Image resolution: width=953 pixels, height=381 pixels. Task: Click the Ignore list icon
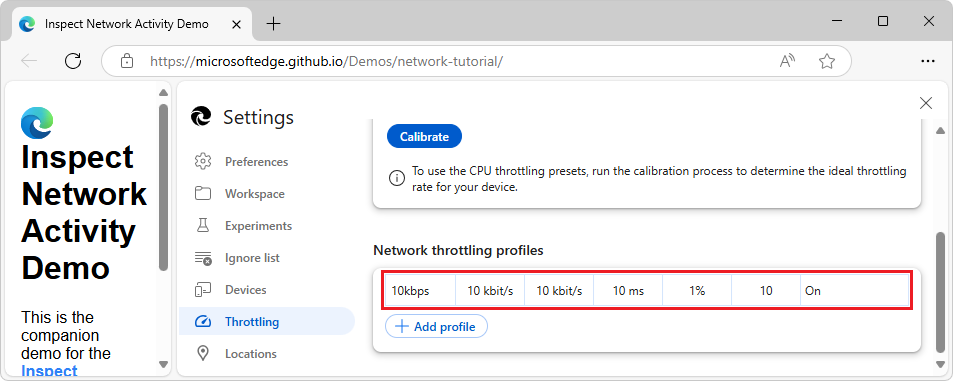click(202, 258)
